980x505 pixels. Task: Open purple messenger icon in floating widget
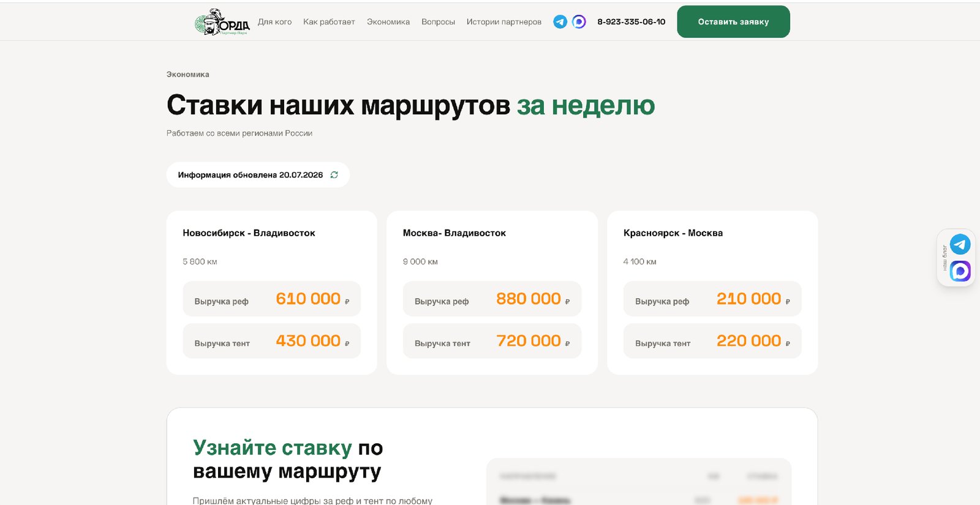960,271
